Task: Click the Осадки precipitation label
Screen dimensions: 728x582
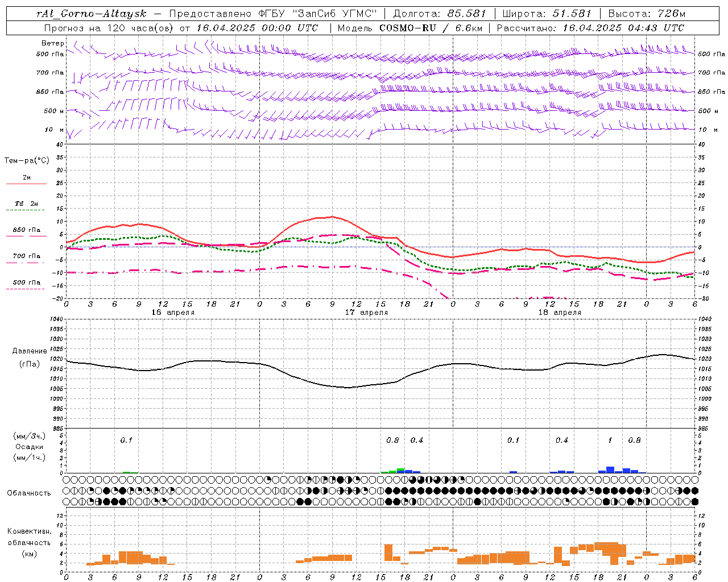Action: [29, 447]
